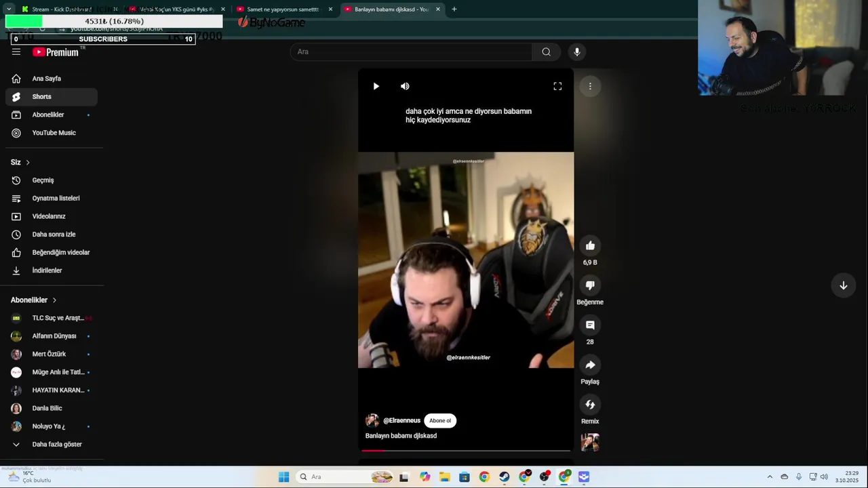Enter fullscreen on the Shorts player
This screenshot has width=868, height=488.
coord(557,86)
